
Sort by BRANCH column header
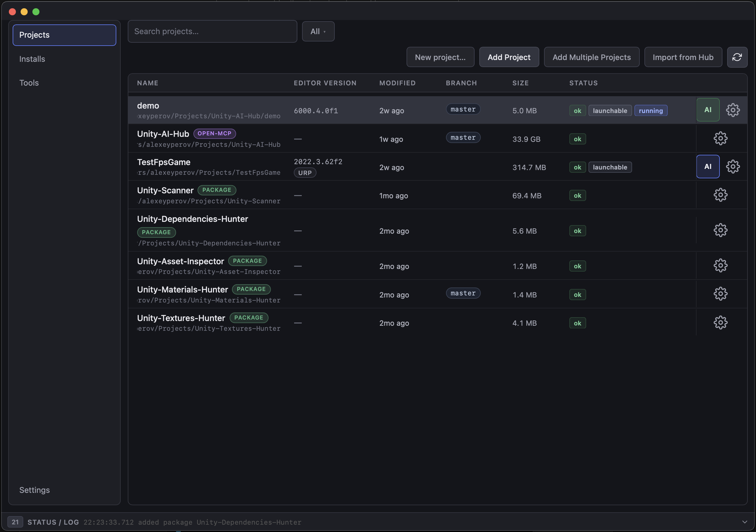pyautogui.click(x=461, y=83)
